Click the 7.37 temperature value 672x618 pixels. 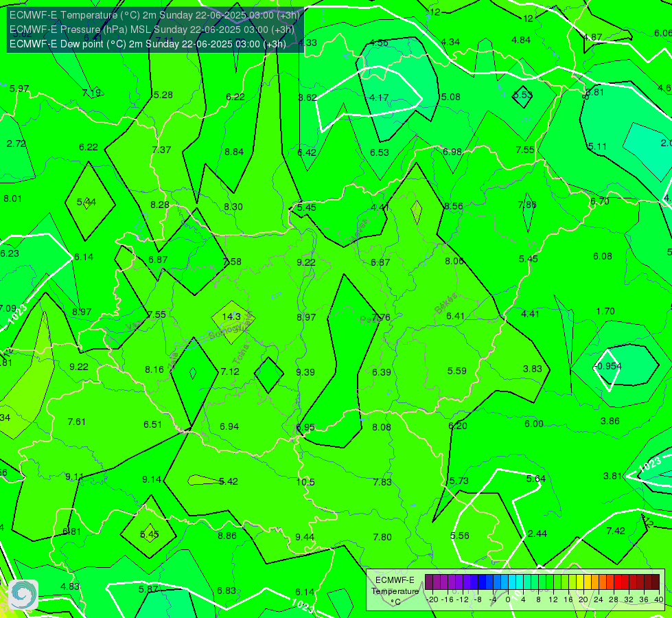pos(161,150)
